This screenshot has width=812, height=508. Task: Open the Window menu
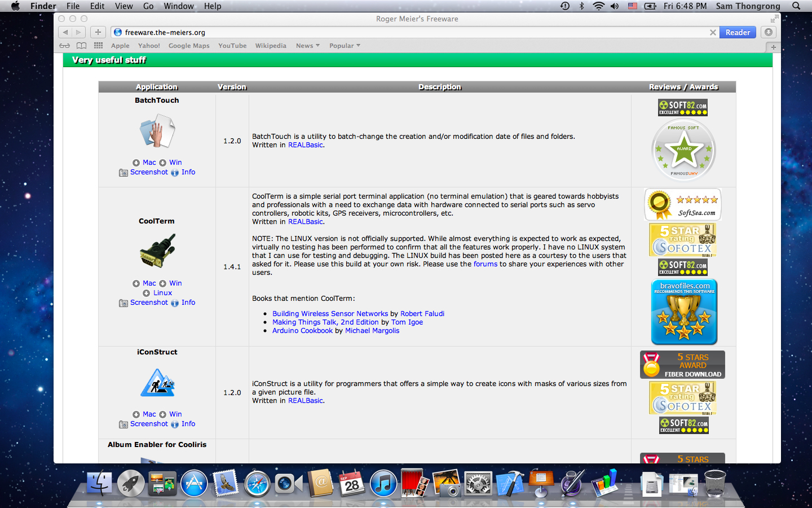point(179,6)
